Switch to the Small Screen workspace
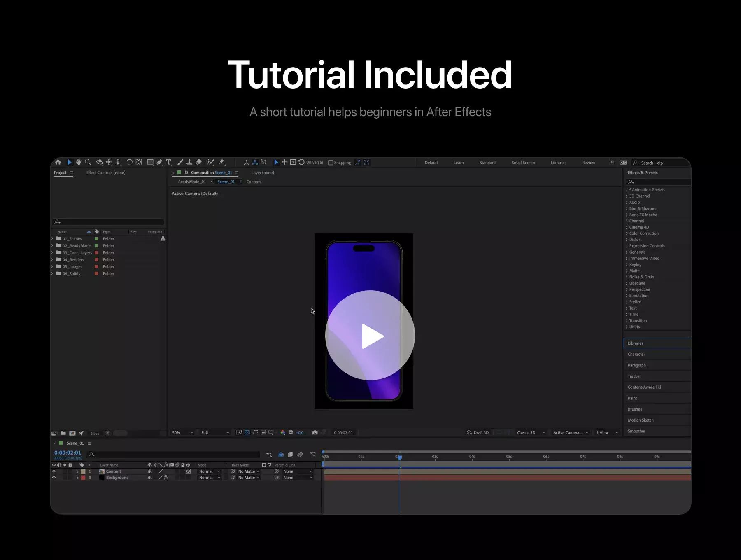Viewport: 741px width, 560px height. pos(523,163)
